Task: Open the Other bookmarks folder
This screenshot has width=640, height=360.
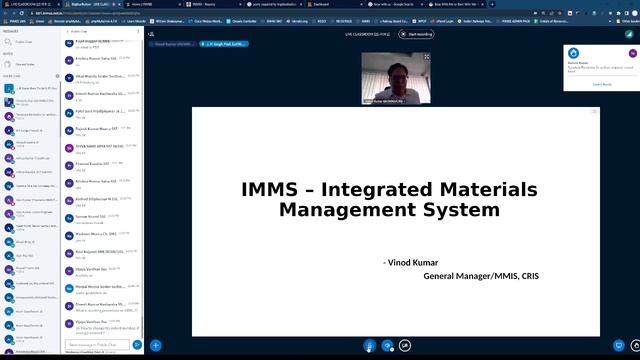Action: tap(628, 21)
